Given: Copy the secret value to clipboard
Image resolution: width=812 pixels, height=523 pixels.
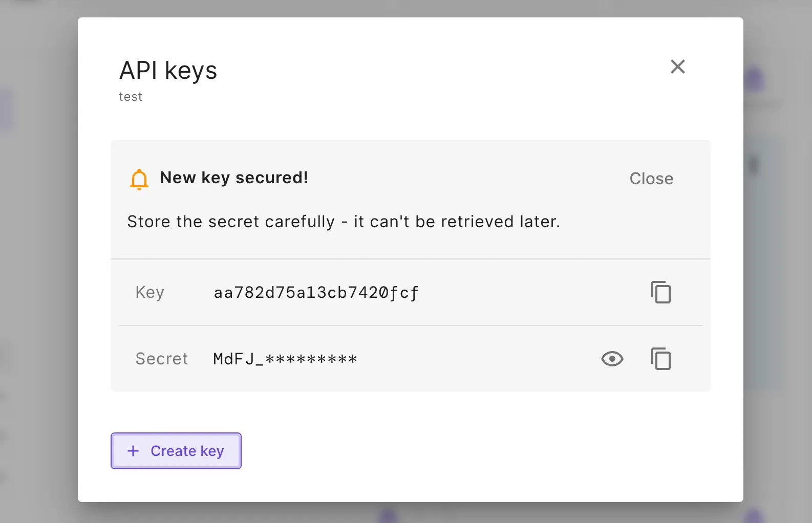Looking at the screenshot, I should tap(660, 359).
